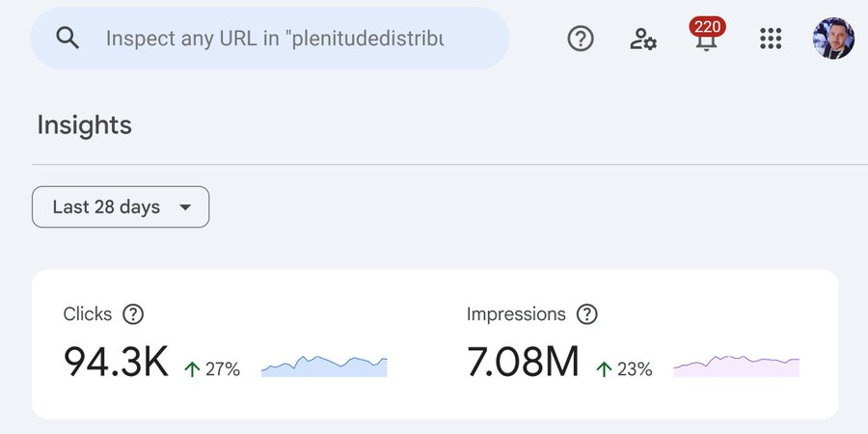Click the help icon beside Impressions
This screenshot has height=434, width=868.
(586, 314)
